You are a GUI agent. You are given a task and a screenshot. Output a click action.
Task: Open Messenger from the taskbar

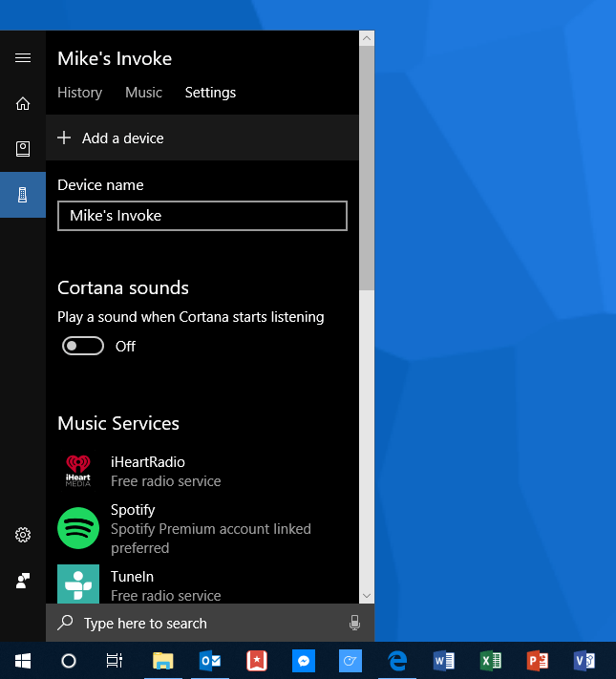tap(304, 661)
